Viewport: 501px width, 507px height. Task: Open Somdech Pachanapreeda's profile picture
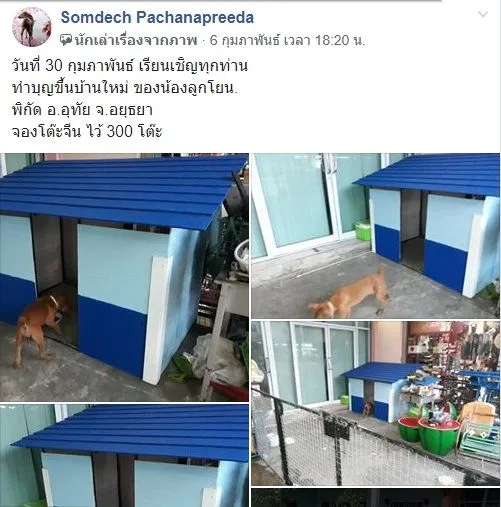pyautogui.click(x=32, y=27)
